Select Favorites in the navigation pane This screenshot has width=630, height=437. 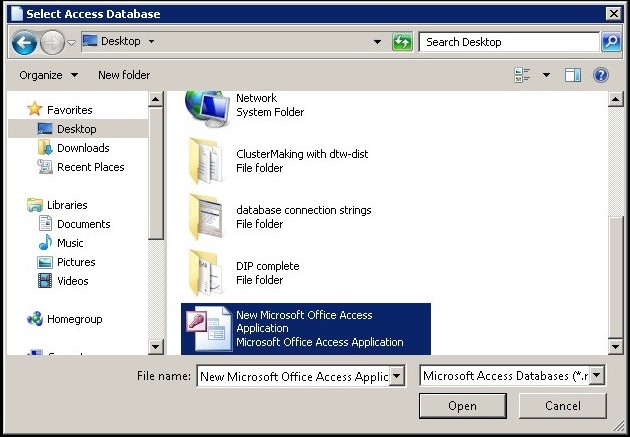pyautogui.click(x=70, y=110)
